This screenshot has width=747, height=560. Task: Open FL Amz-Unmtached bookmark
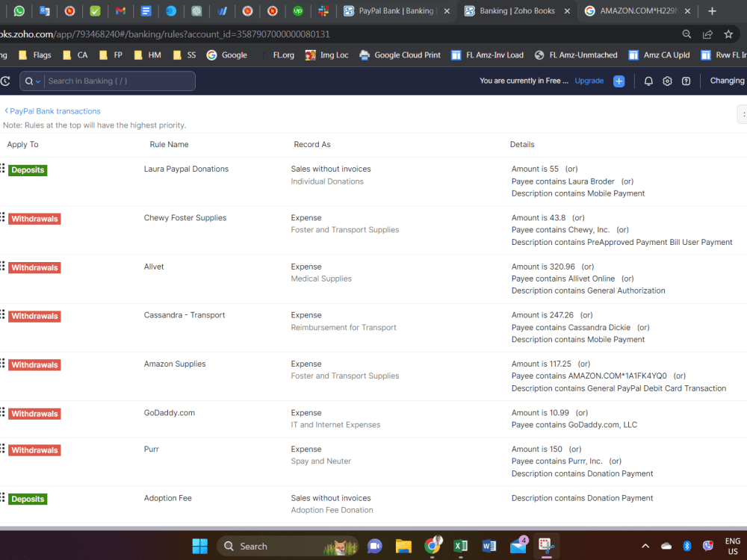[575, 55]
